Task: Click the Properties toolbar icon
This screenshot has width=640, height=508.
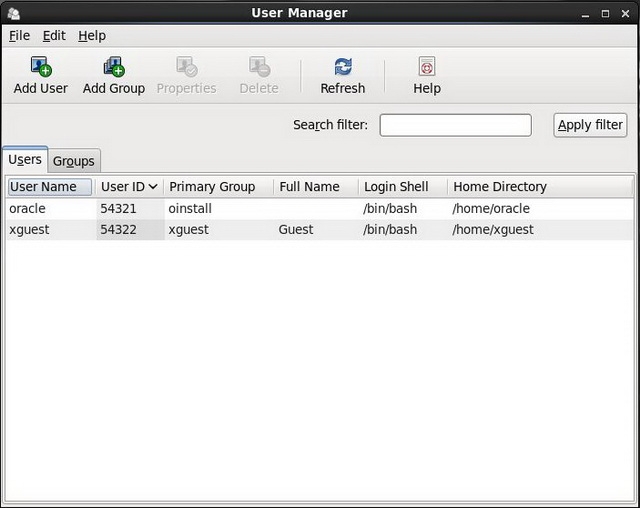Action: click(186, 68)
